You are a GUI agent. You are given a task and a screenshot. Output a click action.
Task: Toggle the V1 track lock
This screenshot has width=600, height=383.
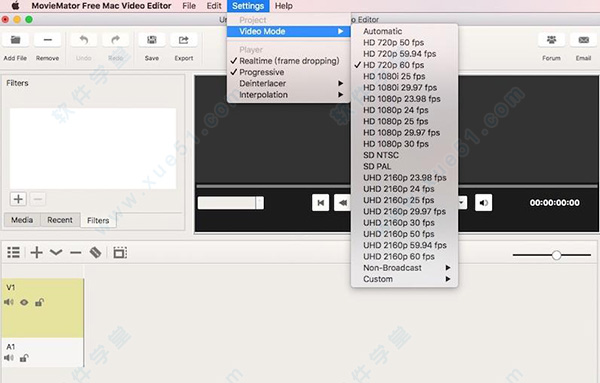click(x=39, y=302)
